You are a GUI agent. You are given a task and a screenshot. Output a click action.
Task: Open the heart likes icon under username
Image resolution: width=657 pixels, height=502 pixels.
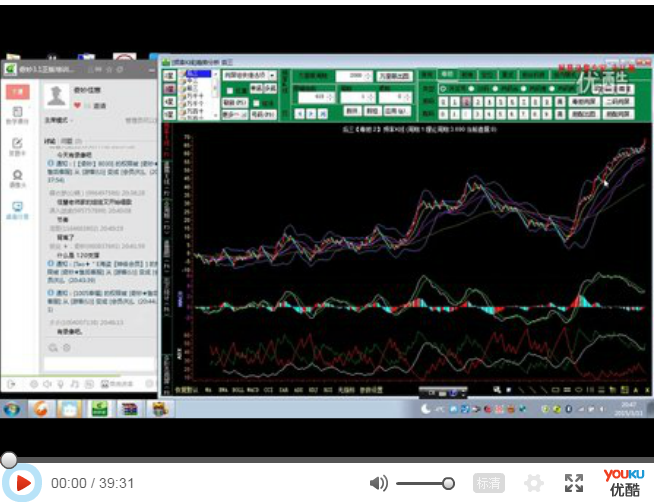77,105
